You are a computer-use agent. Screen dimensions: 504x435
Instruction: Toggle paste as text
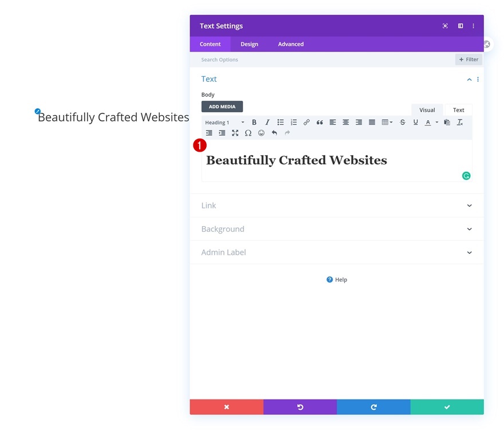tap(447, 122)
